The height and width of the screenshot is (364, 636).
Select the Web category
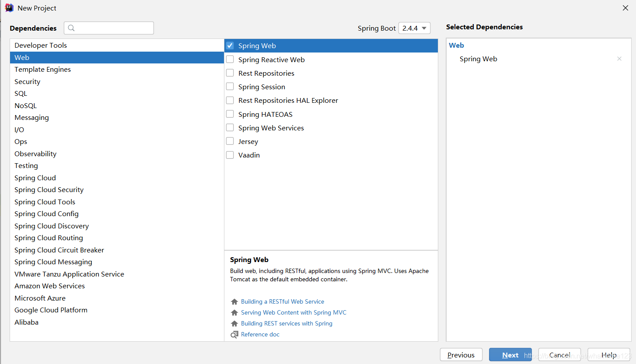pyautogui.click(x=117, y=57)
